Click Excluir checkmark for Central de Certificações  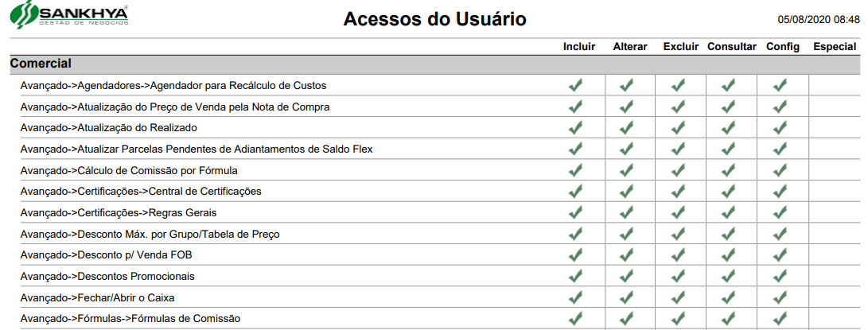click(x=678, y=191)
